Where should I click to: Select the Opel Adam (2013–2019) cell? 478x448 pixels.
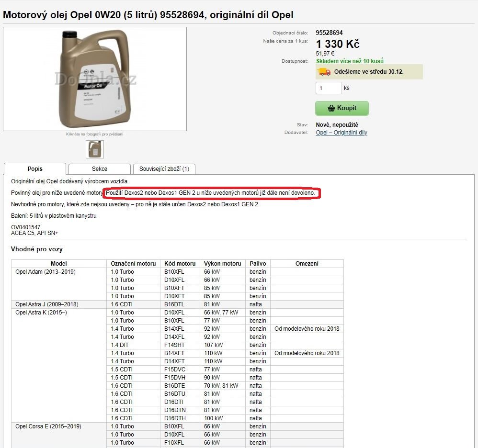point(45,272)
